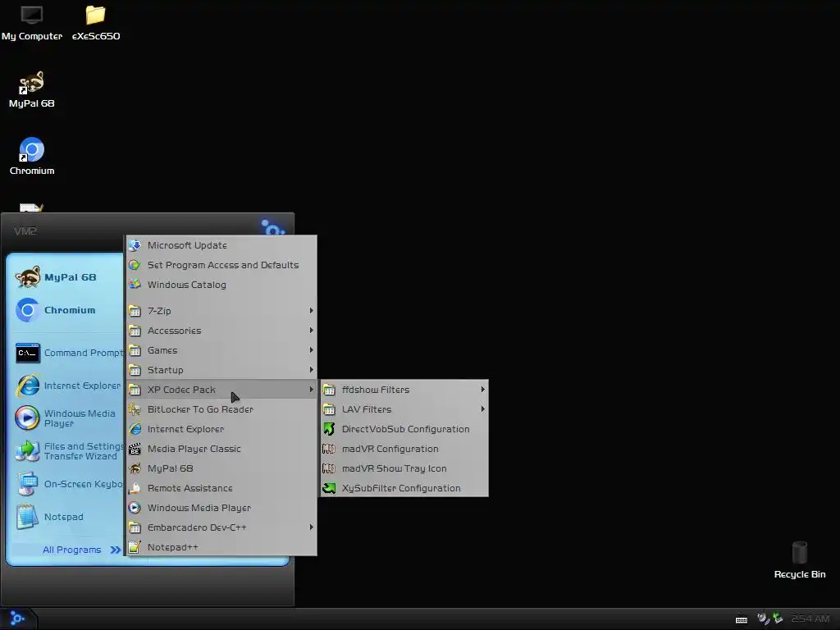Open On-Screen Keyboard entry
Image resolution: width=840 pixels, height=630 pixels.
tap(67, 484)
